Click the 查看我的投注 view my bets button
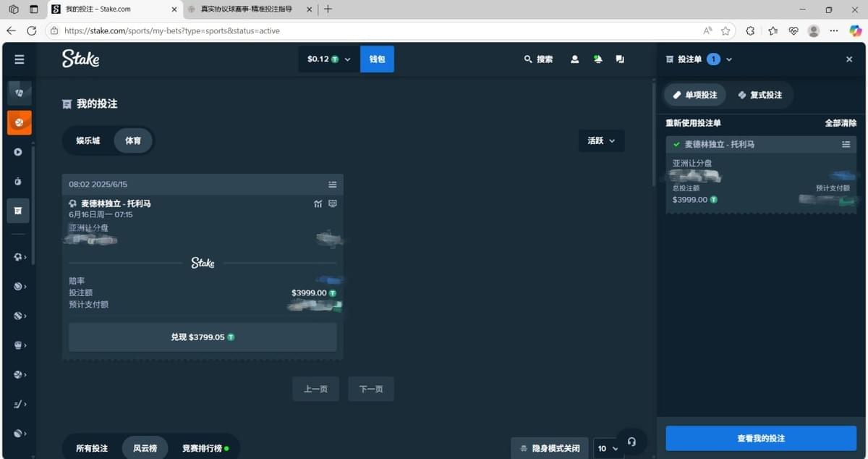 tap(761, 438)
